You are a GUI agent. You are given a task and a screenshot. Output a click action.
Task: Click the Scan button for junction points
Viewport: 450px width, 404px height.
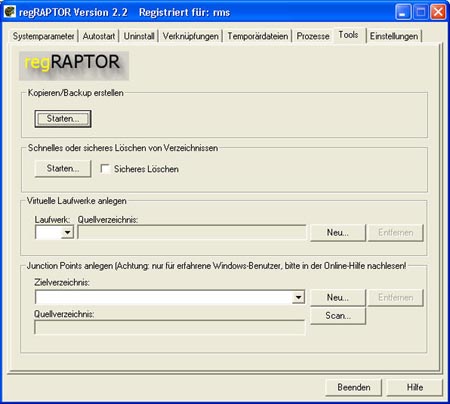point(338,315)
